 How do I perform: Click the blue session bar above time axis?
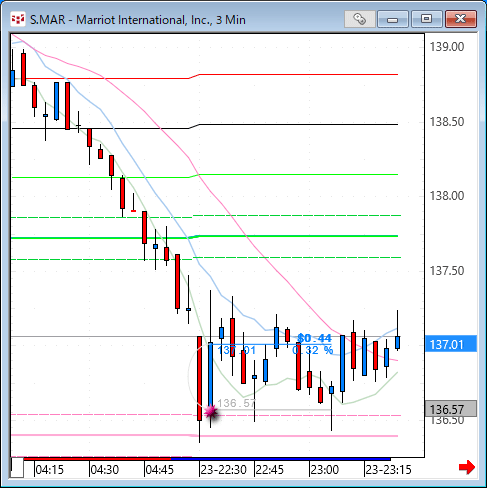tap(281, 459)
